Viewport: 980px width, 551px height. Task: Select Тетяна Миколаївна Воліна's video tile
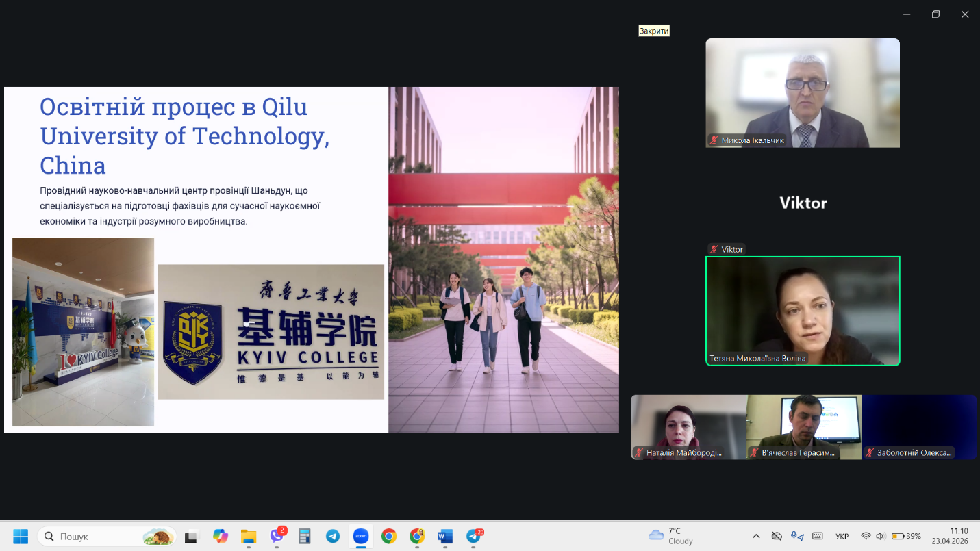803,311
